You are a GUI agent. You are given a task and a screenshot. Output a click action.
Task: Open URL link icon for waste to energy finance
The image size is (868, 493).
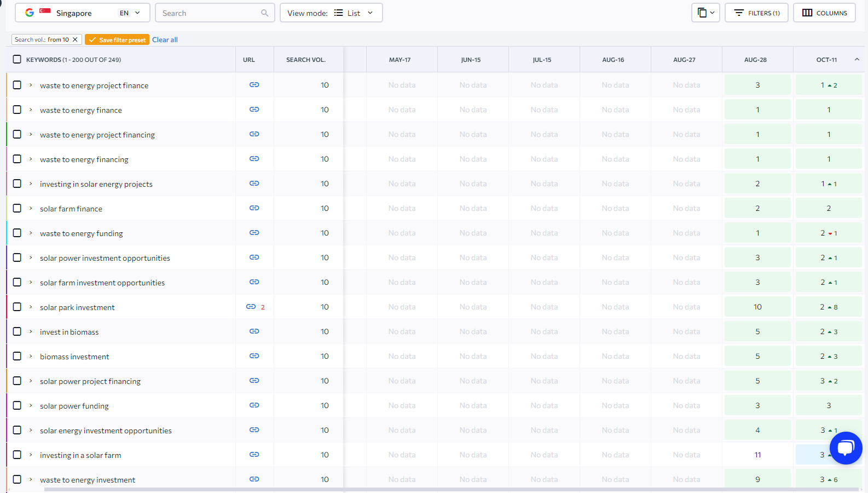254,110
